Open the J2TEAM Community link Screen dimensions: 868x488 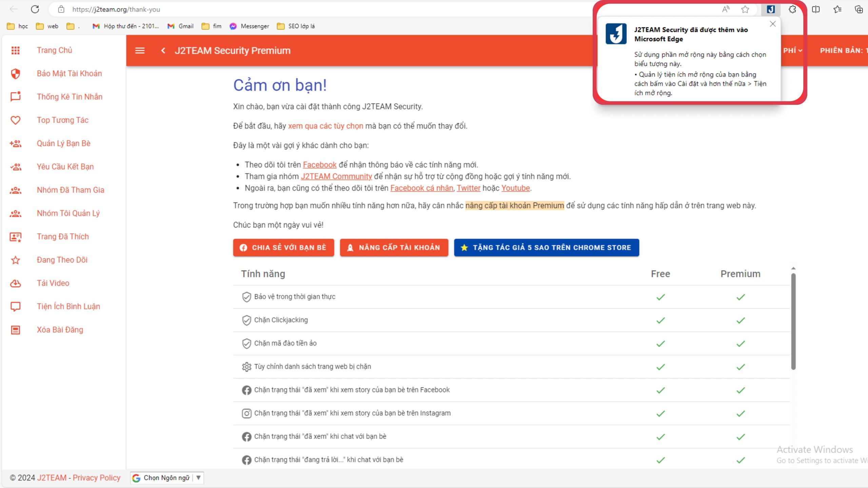point(336,177)
